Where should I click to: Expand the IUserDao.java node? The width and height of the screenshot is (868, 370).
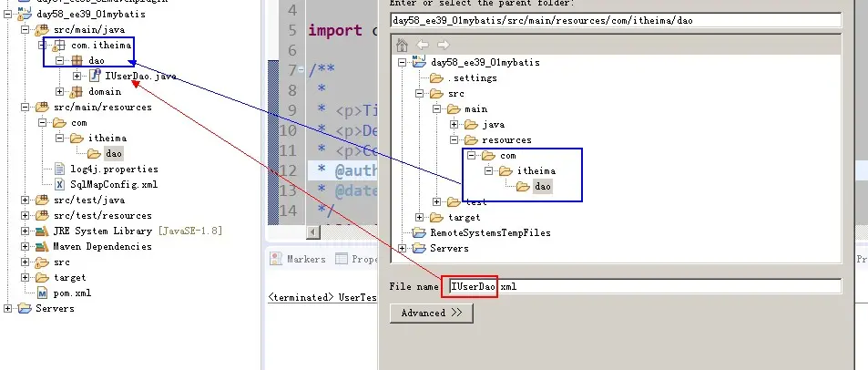click(77, 76)
